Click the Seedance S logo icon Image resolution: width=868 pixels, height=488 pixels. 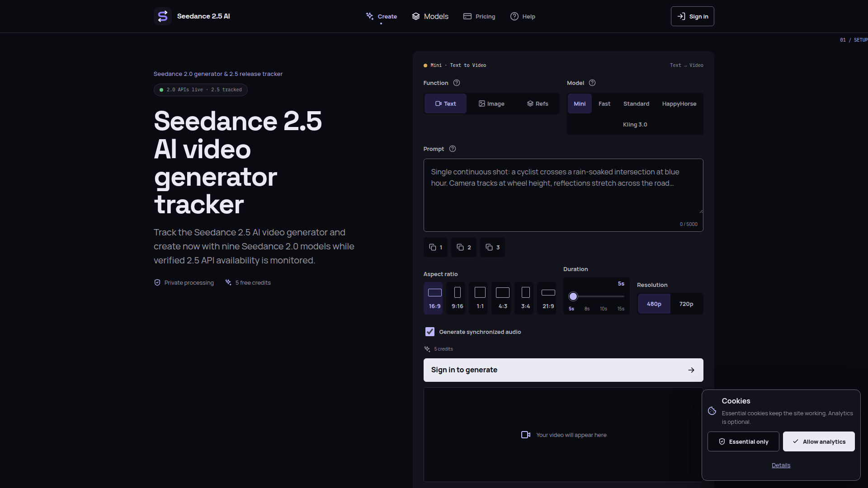[163, 16]
